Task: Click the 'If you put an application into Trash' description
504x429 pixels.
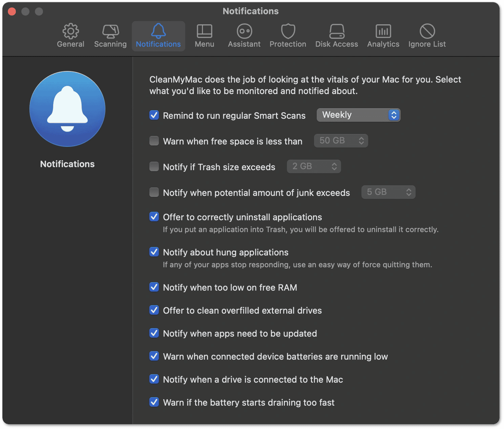Action: pyautogui.click(x=301, y=230)
